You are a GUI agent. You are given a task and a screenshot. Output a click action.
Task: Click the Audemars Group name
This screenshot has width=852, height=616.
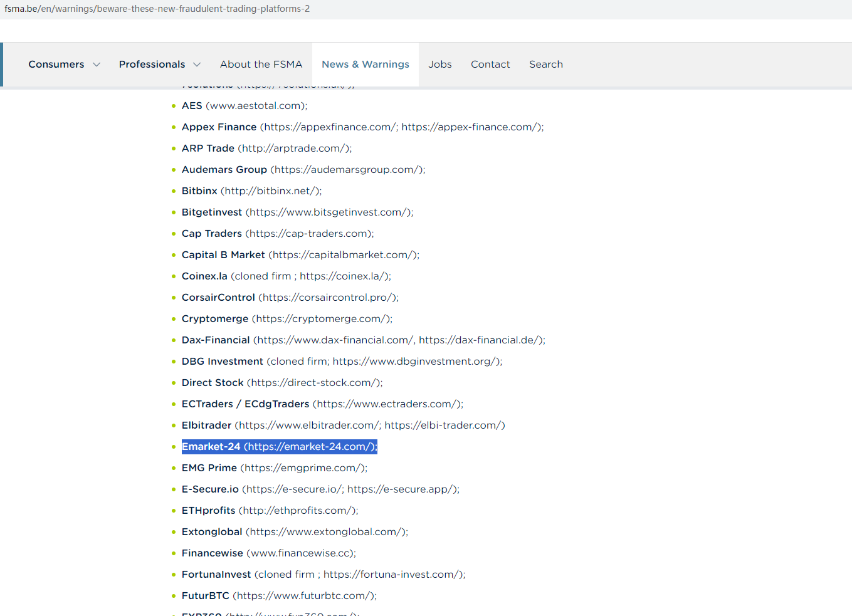[x=224, y=170]
